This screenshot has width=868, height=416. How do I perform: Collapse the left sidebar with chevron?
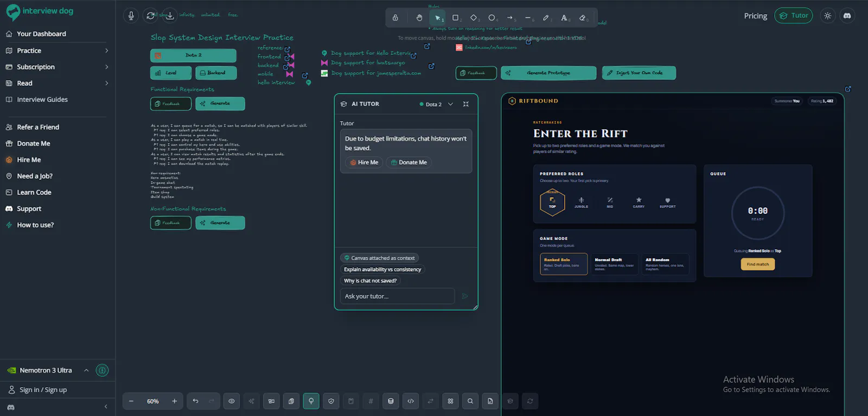tap(106, 407)
